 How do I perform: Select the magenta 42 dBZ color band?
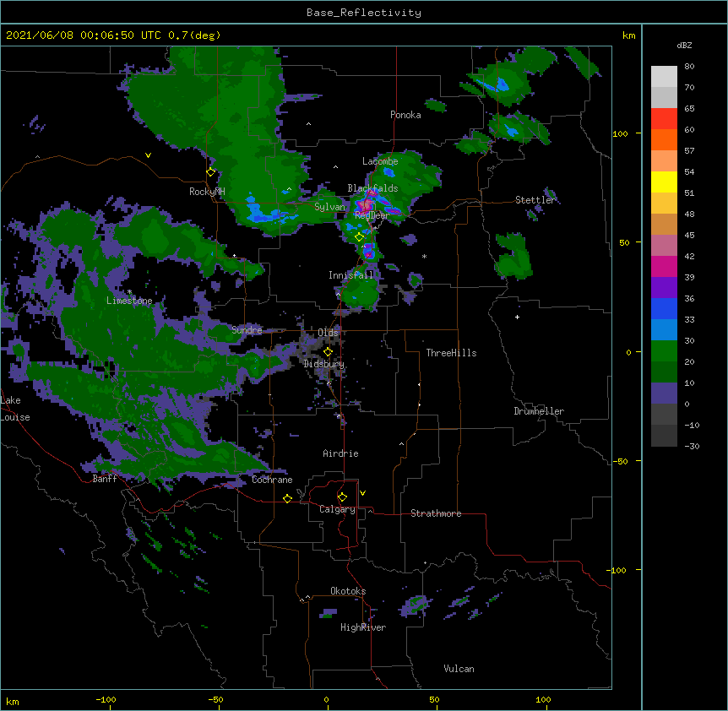pyautogui.click(x=664, y=266)
